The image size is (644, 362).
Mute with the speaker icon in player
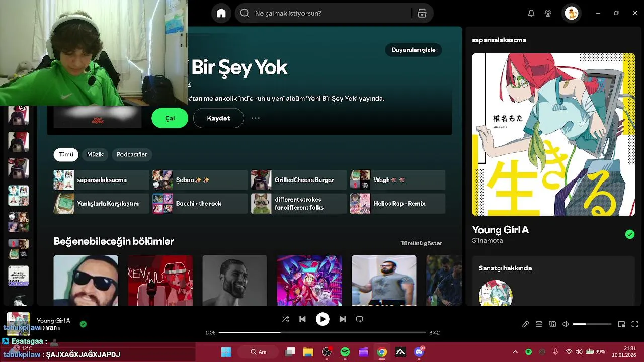[566, 324]
